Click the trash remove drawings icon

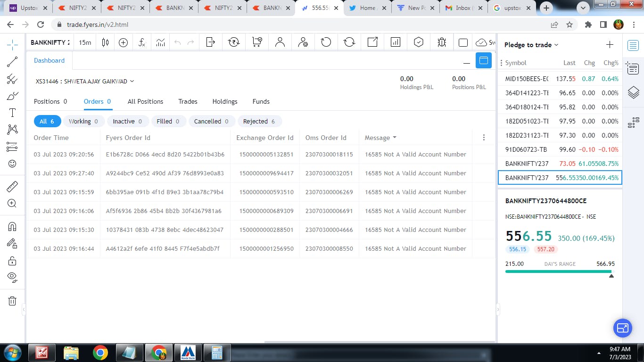click(12, 301)
